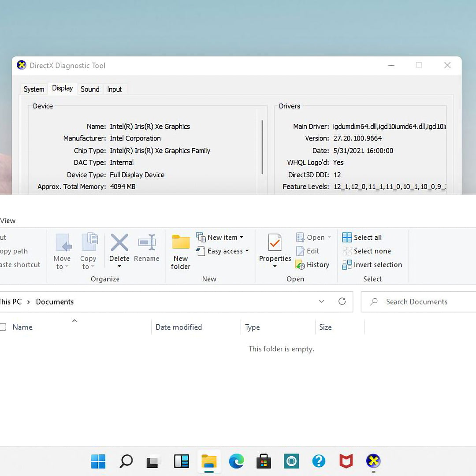Sort by the Date modified column
Image resolution: width=476 pixels, height=476 pixels.
pyautogui.click(x=178, y=327)
